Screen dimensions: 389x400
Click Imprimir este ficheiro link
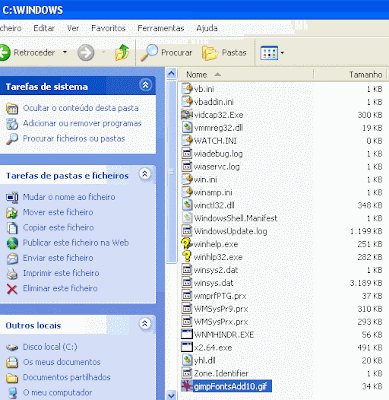[61, 273]
